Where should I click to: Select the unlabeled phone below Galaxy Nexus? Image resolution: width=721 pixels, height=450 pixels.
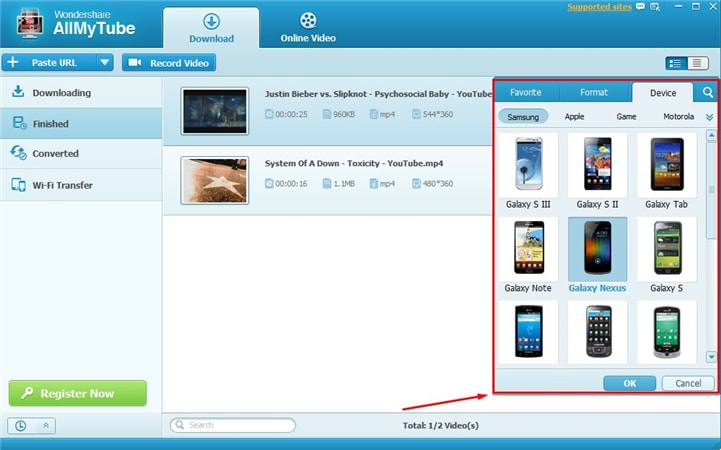tap(597, 332)
